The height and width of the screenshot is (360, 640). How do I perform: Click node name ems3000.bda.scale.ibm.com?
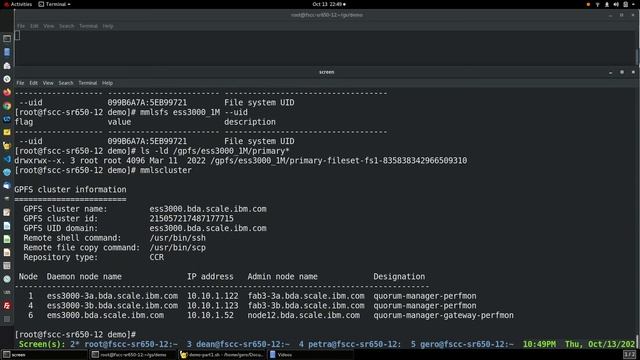point(105,315)
